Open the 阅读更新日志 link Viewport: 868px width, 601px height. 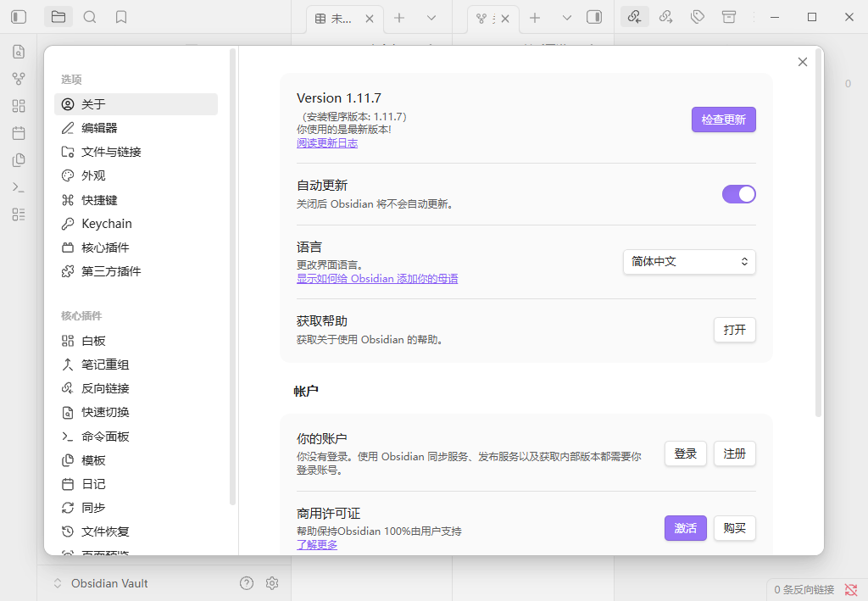(327, 142)
